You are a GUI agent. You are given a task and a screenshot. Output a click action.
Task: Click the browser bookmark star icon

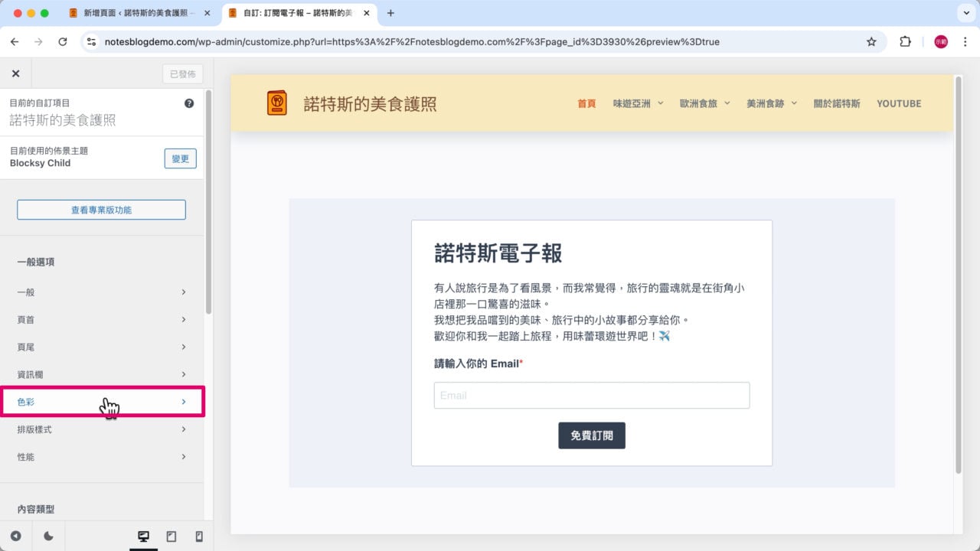click(871, 42)
